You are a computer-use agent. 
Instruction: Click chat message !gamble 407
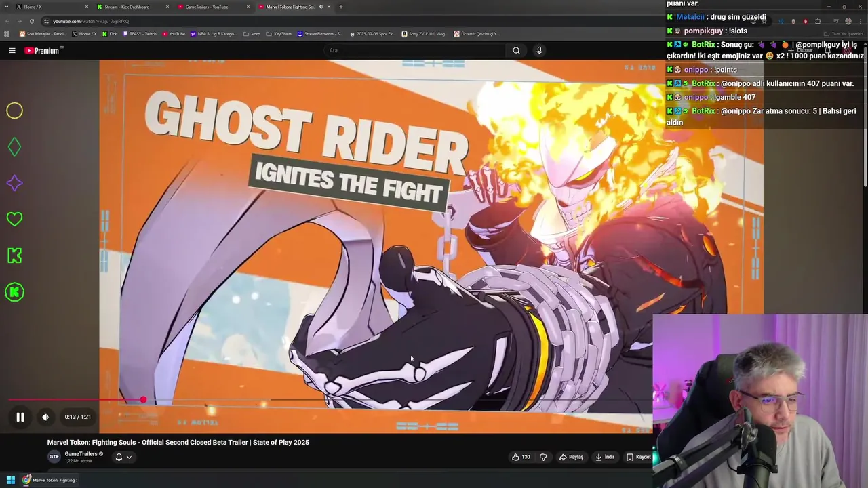(734, 97)
